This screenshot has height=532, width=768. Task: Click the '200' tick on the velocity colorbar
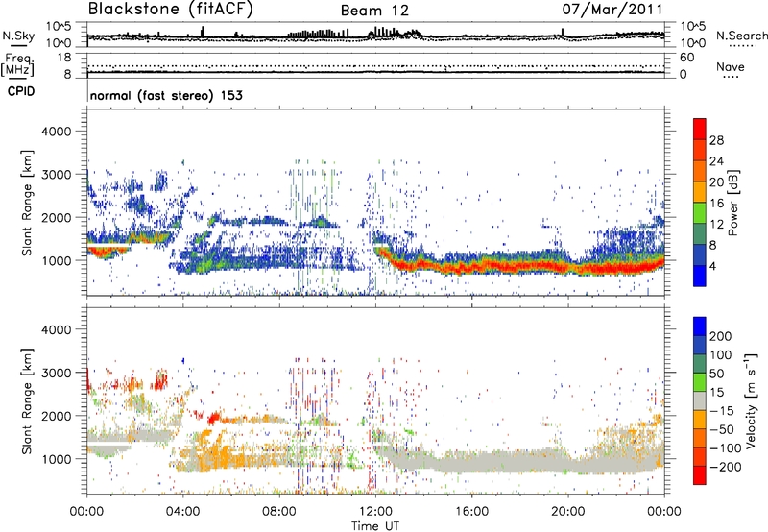721,336
